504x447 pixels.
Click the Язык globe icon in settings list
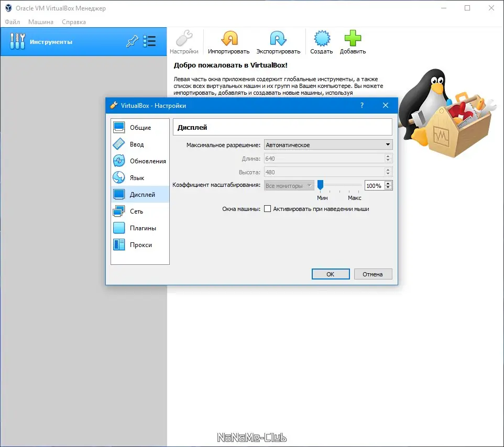click(119, 177)
